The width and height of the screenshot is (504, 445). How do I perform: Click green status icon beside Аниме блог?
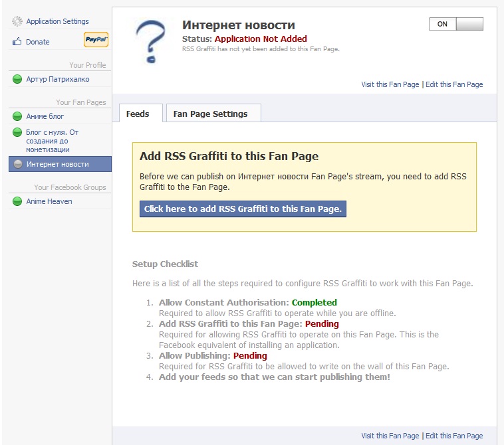tap(17, 117)
